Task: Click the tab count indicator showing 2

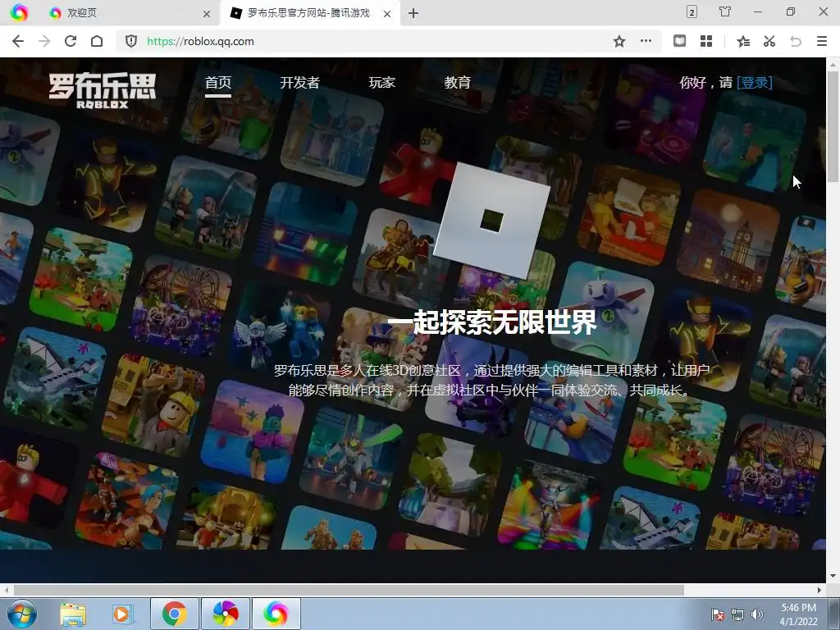Action: (692, 11)
